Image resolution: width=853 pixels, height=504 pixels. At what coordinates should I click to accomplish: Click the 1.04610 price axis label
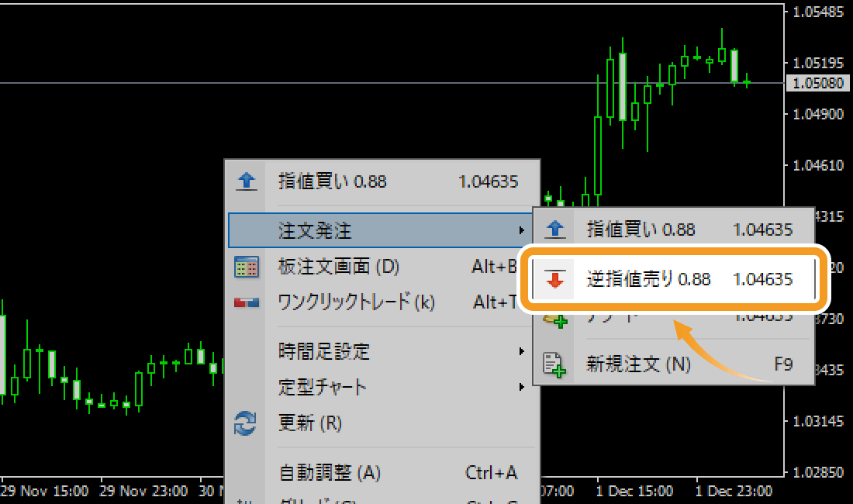[x=817, y=165]
